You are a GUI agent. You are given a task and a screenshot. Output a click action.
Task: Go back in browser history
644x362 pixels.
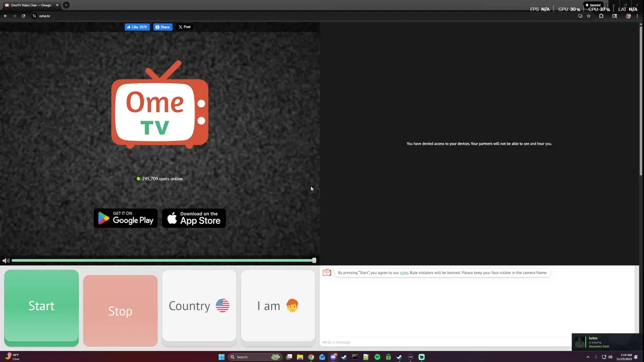6,16
